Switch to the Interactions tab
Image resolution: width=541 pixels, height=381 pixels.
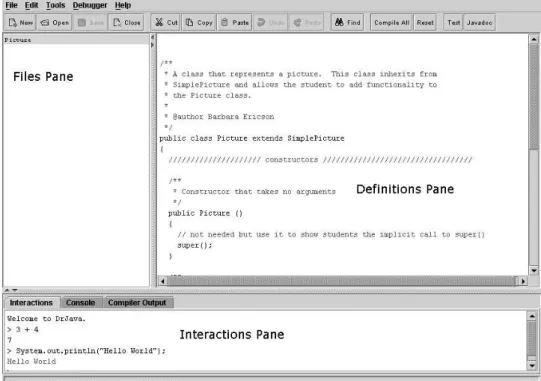[31, 303]
